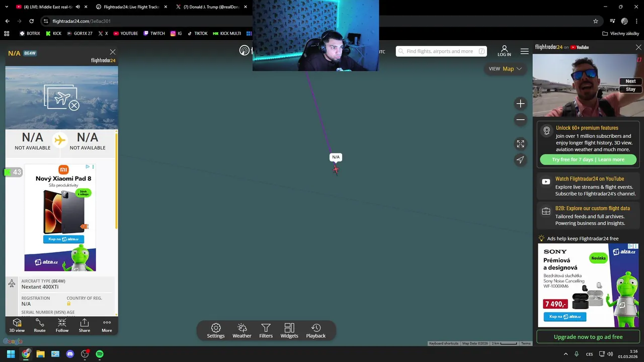Click Unlock 60+ premium features heading

[587, 128]
